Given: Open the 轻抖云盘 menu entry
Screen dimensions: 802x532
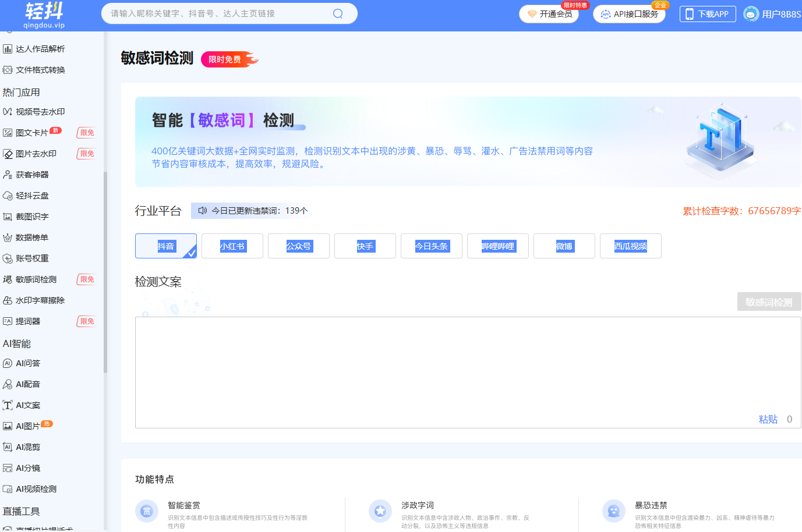Looking at the screenshot, I should click(x=32, y=196).
